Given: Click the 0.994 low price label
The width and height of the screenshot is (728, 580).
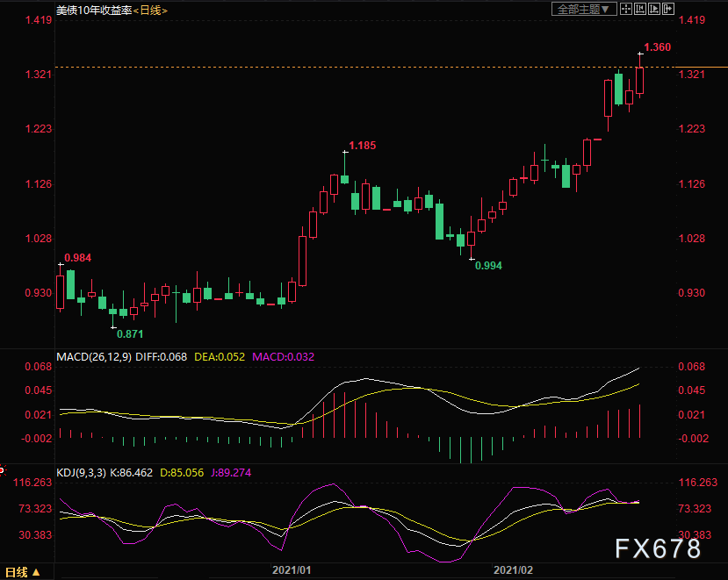Looking at the screenshot, I should pos(488,266).
